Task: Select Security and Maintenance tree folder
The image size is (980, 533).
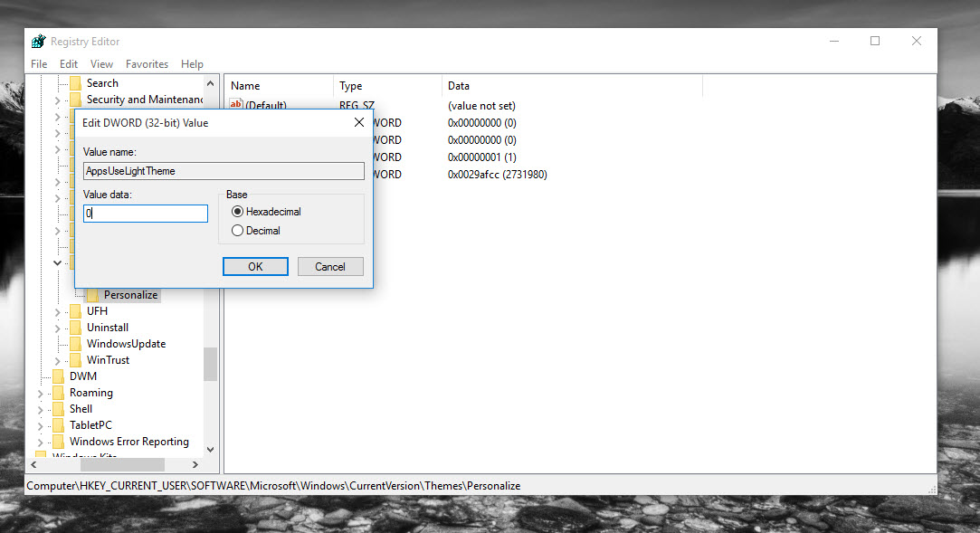Action: tap(145, 100)
